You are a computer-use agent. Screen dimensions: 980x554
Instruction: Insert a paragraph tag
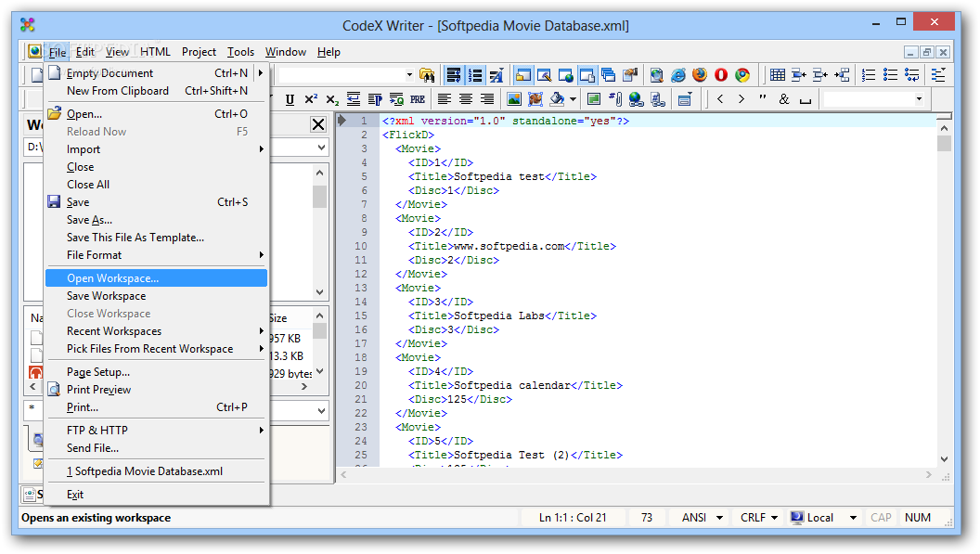(375, 99)
